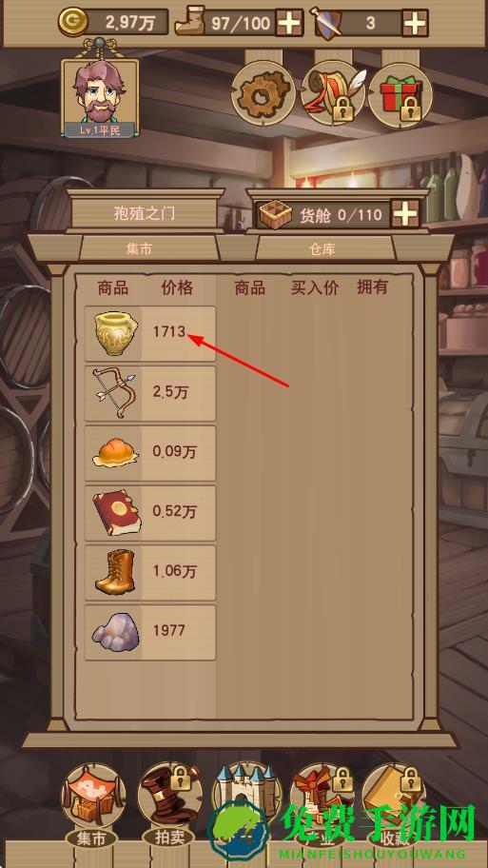Select the bread item priced 0.09万
488x868 pixels.
pyautogui.click(x=150, y=453)
